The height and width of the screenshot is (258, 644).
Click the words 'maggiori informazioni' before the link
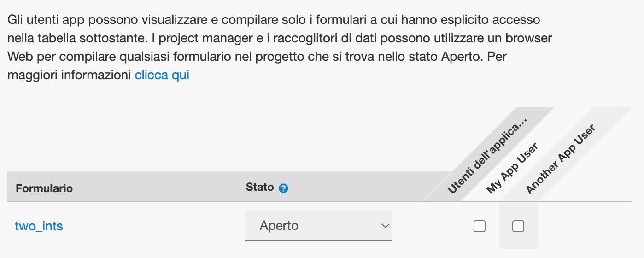(70, 75)
